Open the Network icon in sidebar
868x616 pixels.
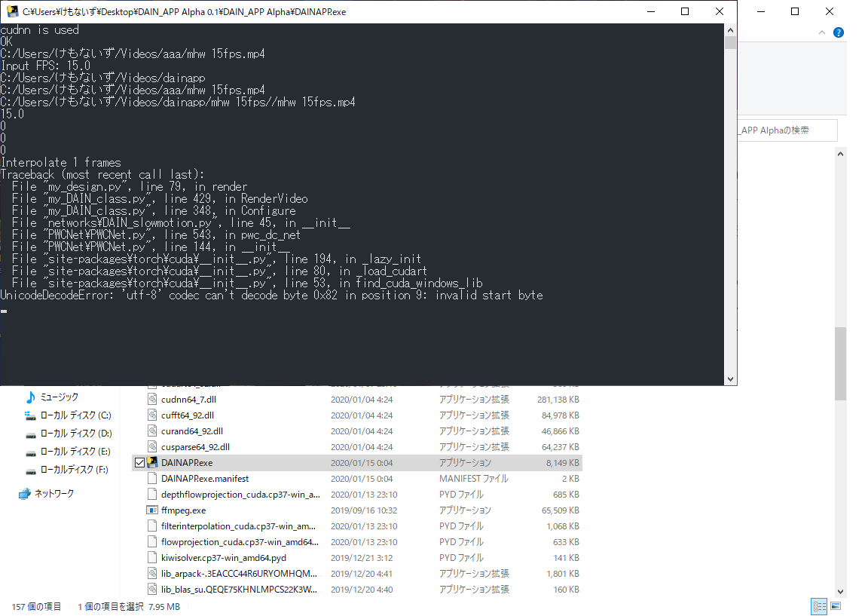(x=24, y=494)
